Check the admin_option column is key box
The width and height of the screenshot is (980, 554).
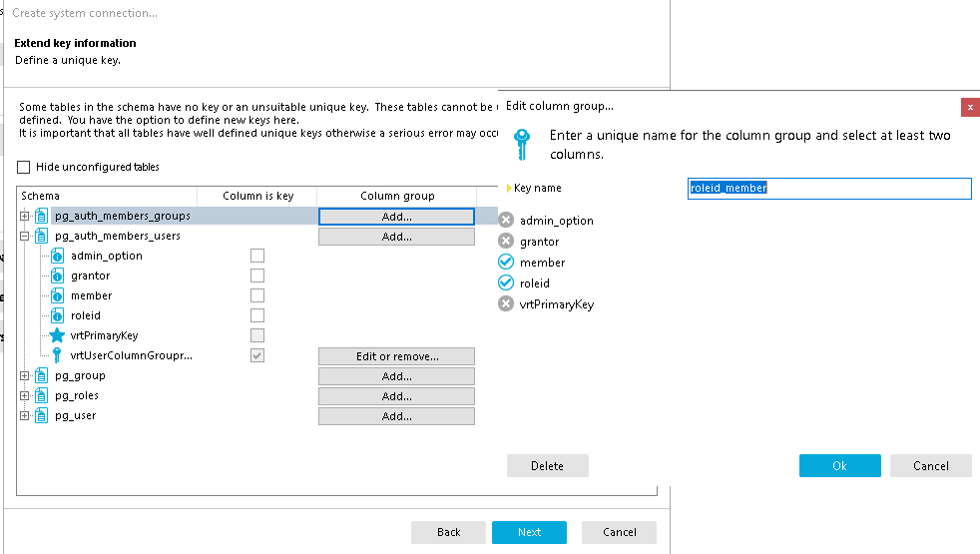257,256
